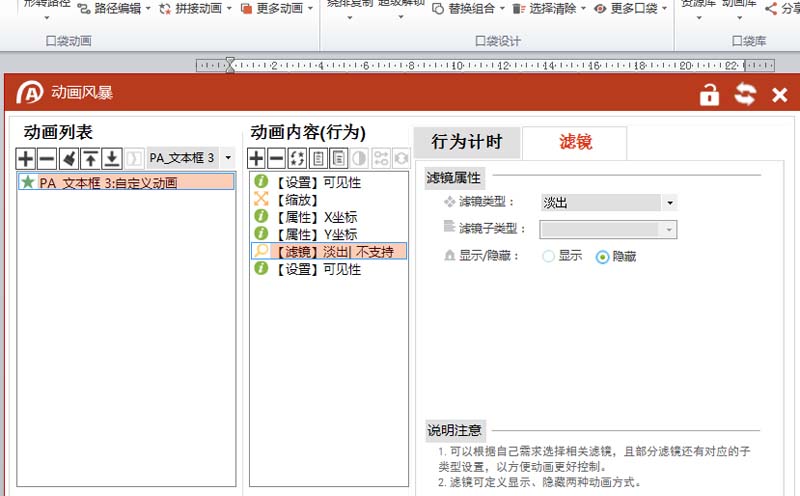Remove animation with the minus icon in animation list
This screenshot has height=496, width=800.
47,159
